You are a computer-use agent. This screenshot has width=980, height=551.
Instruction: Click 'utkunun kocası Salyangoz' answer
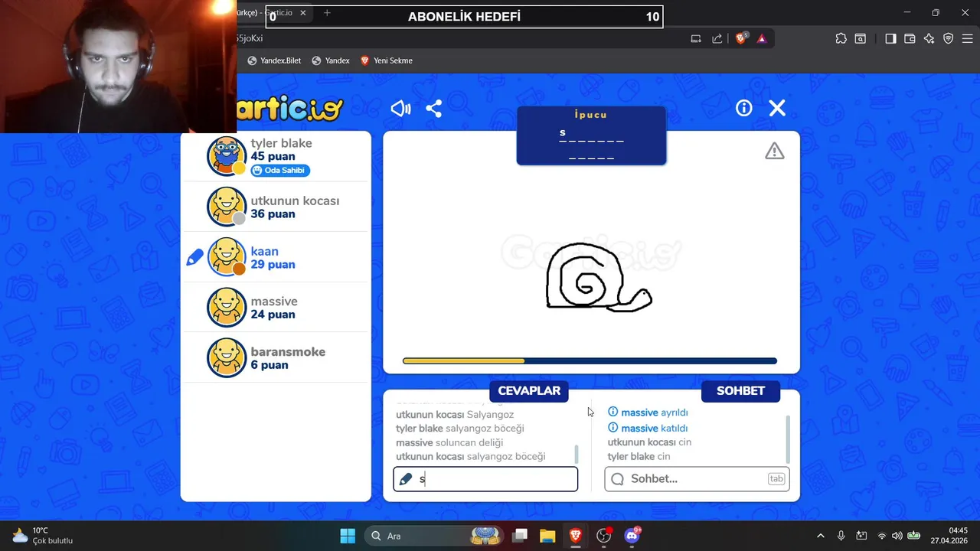[x=455, y=415]
